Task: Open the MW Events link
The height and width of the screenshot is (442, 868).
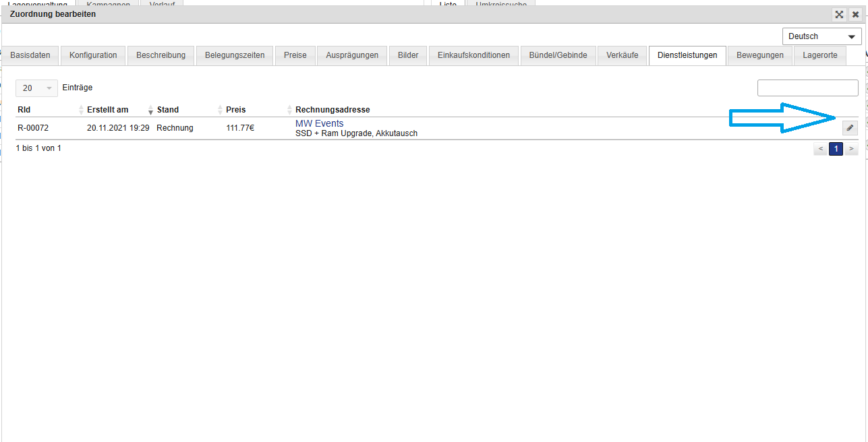Action: (x=319, y=123)
